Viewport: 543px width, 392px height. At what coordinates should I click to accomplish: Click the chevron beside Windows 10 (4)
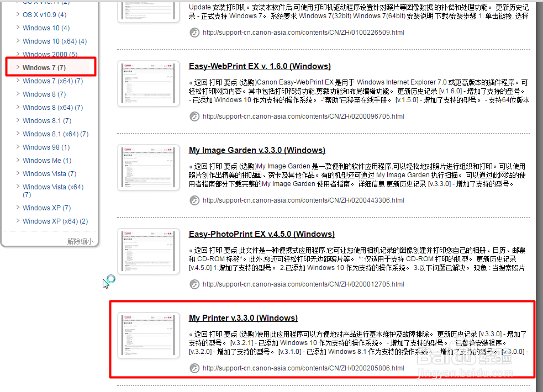18,28
